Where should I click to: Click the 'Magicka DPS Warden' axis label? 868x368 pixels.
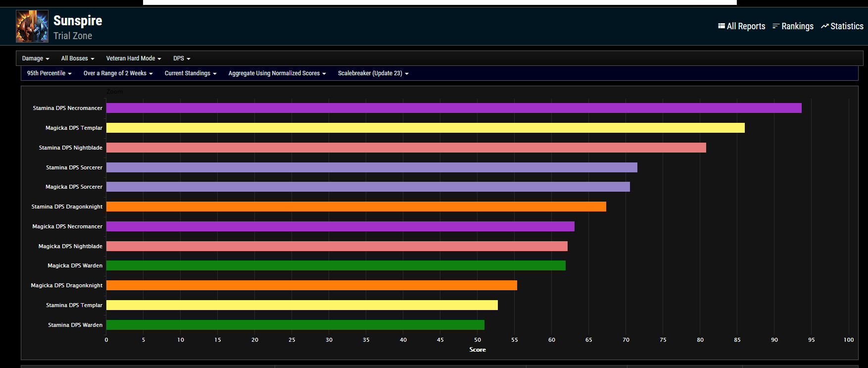[x=75, y=265]
